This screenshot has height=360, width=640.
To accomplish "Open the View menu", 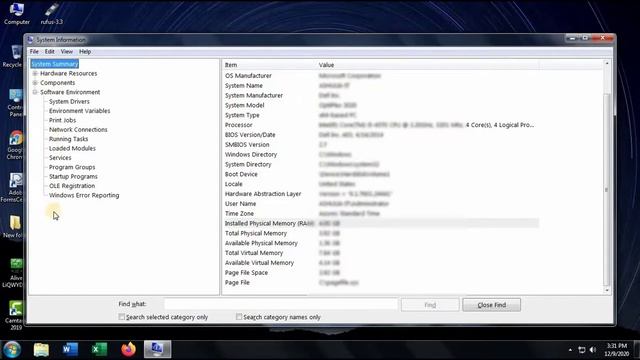I will [67, 52].
